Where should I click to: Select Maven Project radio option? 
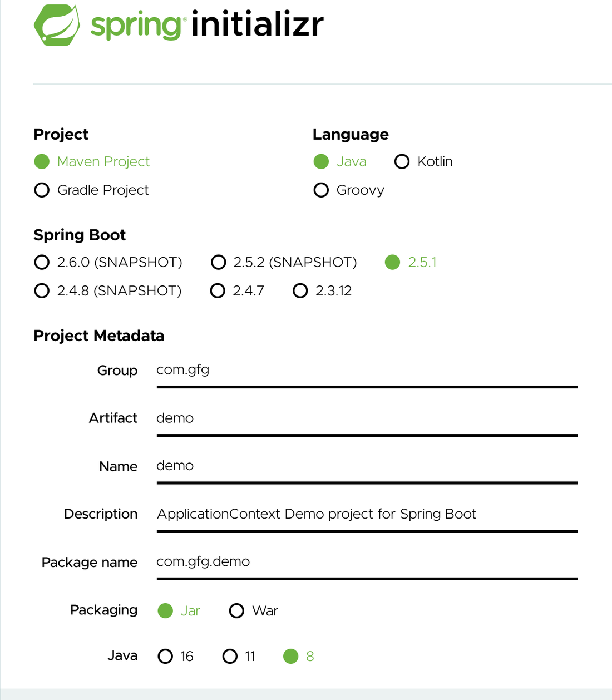pyautogui.click(x=42, y=161)
